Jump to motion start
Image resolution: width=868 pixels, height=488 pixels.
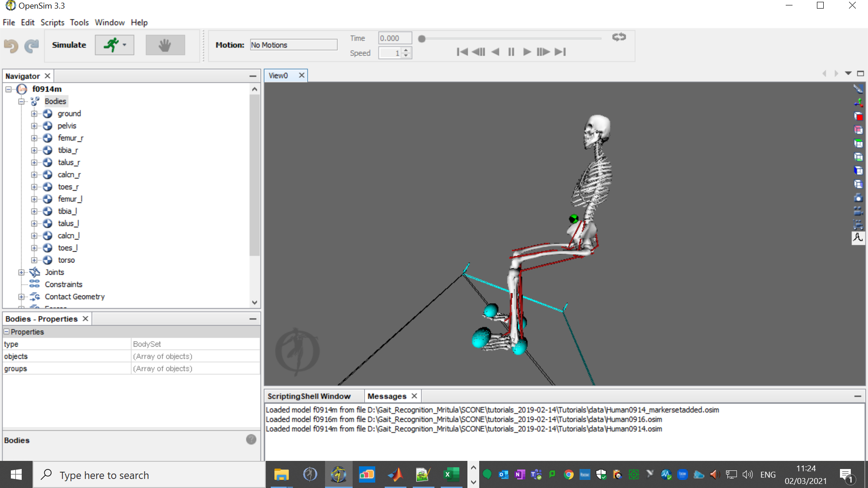pyautogui.click(x=462, y=52)
